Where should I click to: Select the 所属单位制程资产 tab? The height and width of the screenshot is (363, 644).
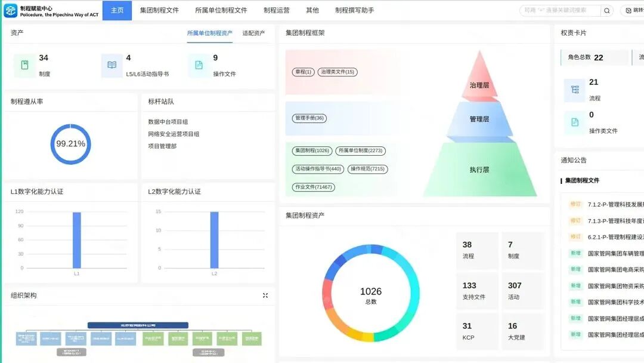[209, 33]
